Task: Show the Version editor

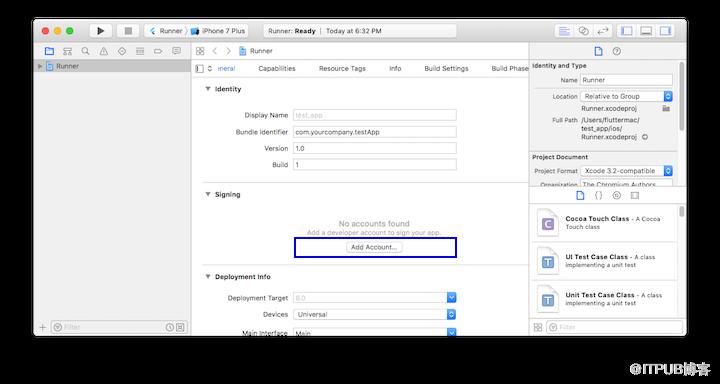Action: tap(602, 31)
